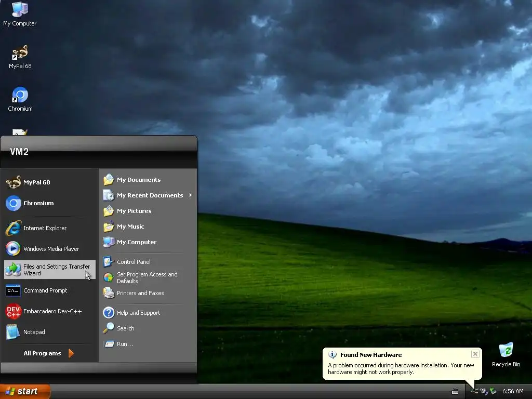Launch Chromium from the desktop icon
The image size is (532, 399).
20,99
